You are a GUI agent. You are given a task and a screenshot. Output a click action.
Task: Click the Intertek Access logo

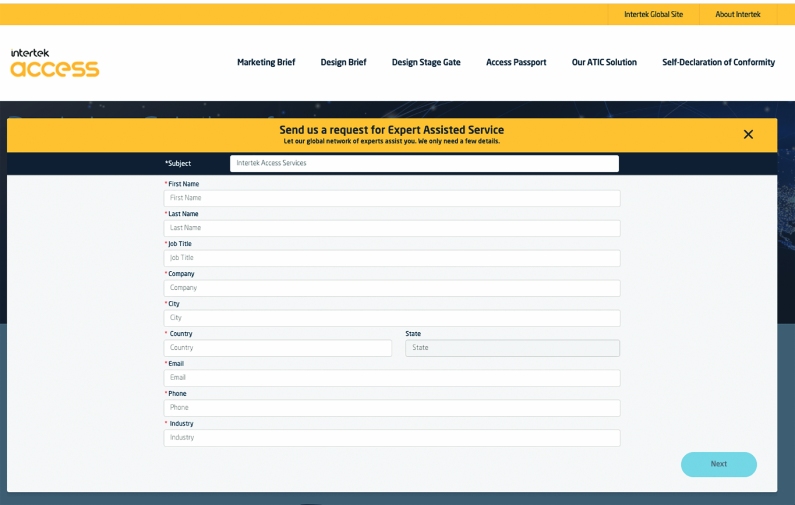pyautogui.click(x=55, y=63)
